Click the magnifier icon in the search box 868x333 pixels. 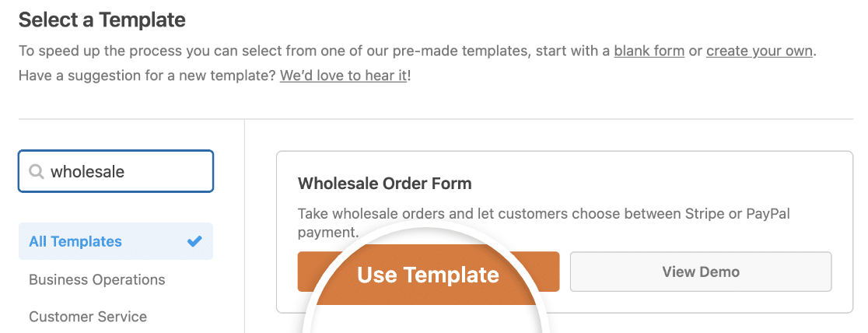[x=37, y=172]
